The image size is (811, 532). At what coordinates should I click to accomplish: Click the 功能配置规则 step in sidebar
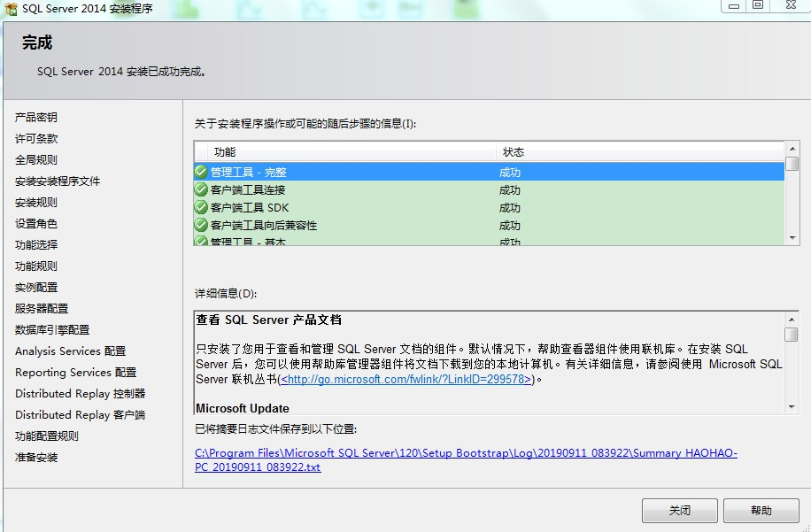tap(47, 436)
